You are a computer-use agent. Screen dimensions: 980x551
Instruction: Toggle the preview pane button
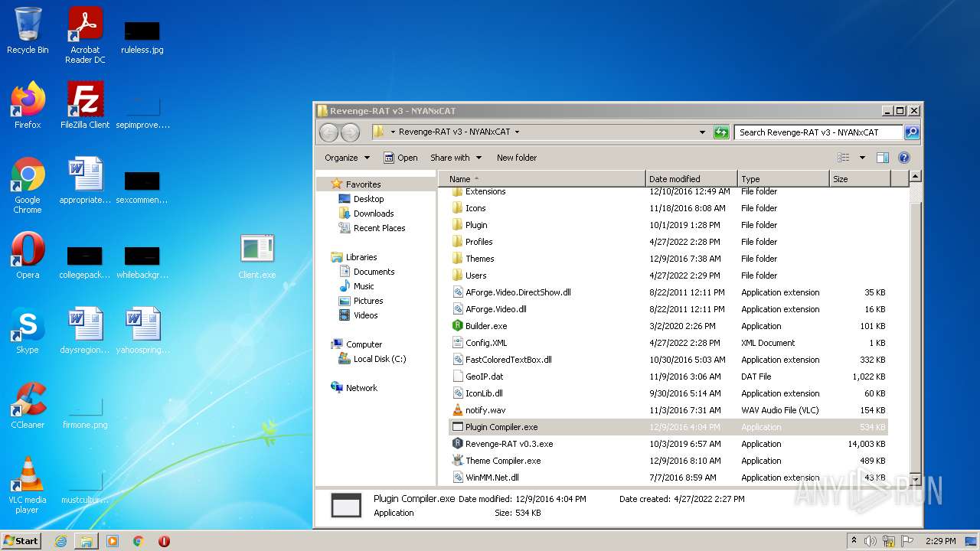tap(882, 158)
